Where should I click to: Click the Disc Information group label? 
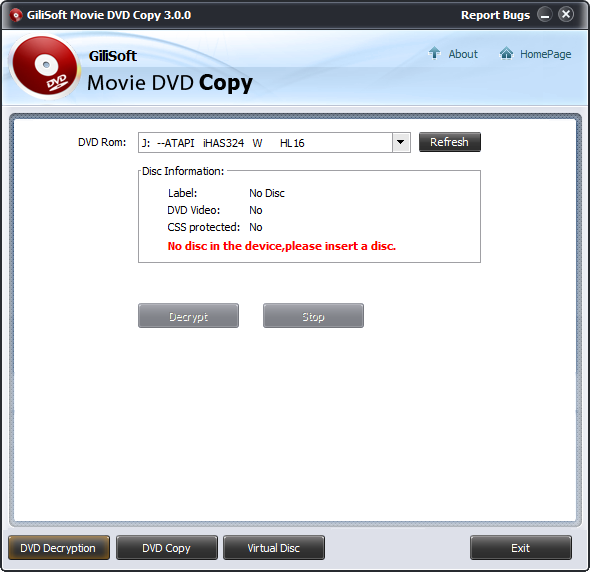pyautogui.click(x=183, y=171)
